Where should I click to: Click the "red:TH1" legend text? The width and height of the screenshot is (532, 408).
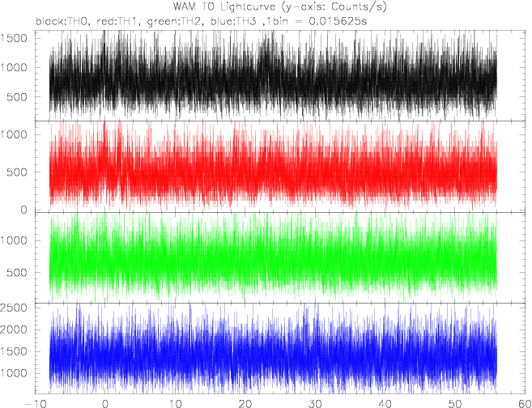(118, 22)
